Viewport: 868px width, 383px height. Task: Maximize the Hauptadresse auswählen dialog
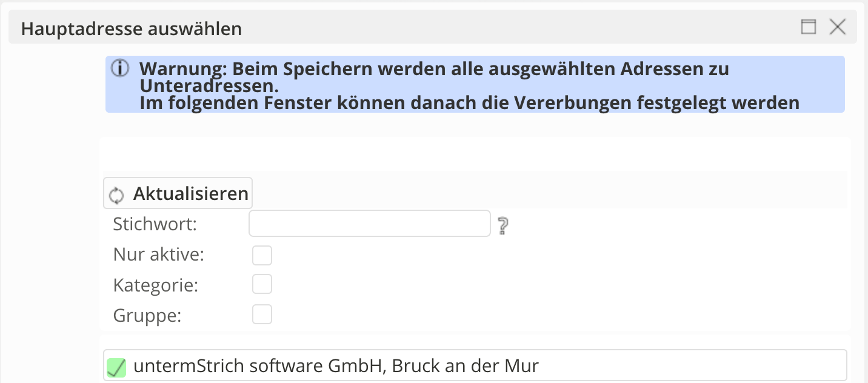coord(809,27)
